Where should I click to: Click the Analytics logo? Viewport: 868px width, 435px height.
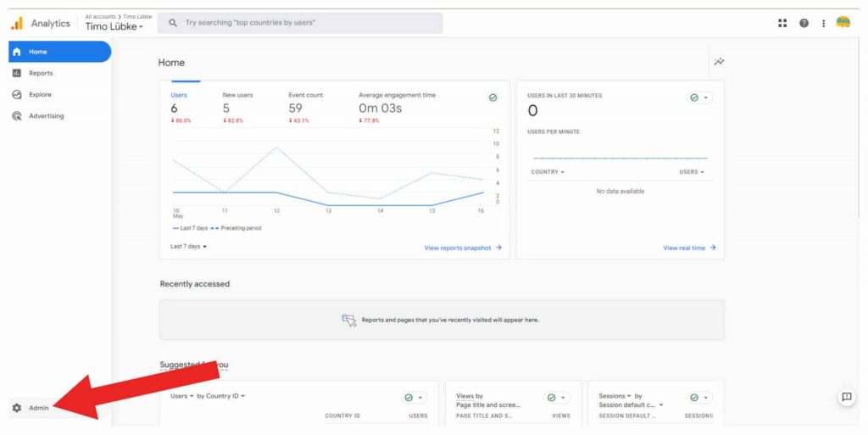tap(17, 23)
